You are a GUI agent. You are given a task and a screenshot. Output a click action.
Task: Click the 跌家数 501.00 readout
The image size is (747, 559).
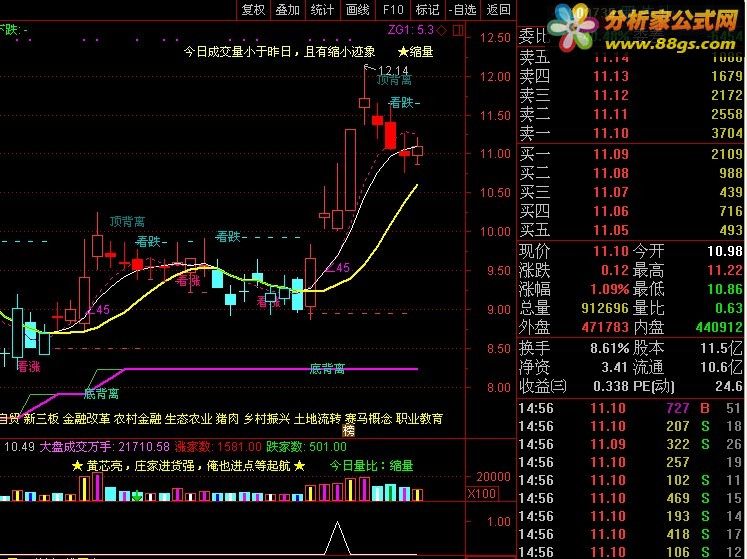point(306,447)
